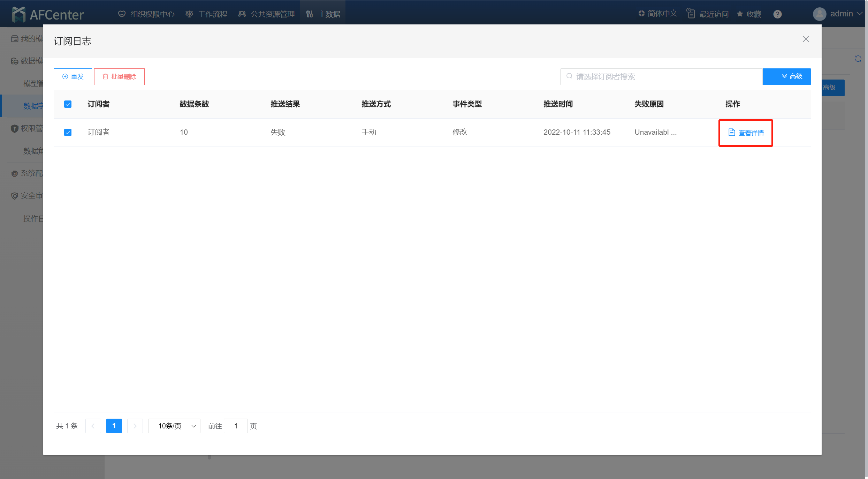This screenshot has height=479, width=868.
Task: Open the 10条/页 page size dropdown
Action: pyautogui.click(x=174, y=426)
